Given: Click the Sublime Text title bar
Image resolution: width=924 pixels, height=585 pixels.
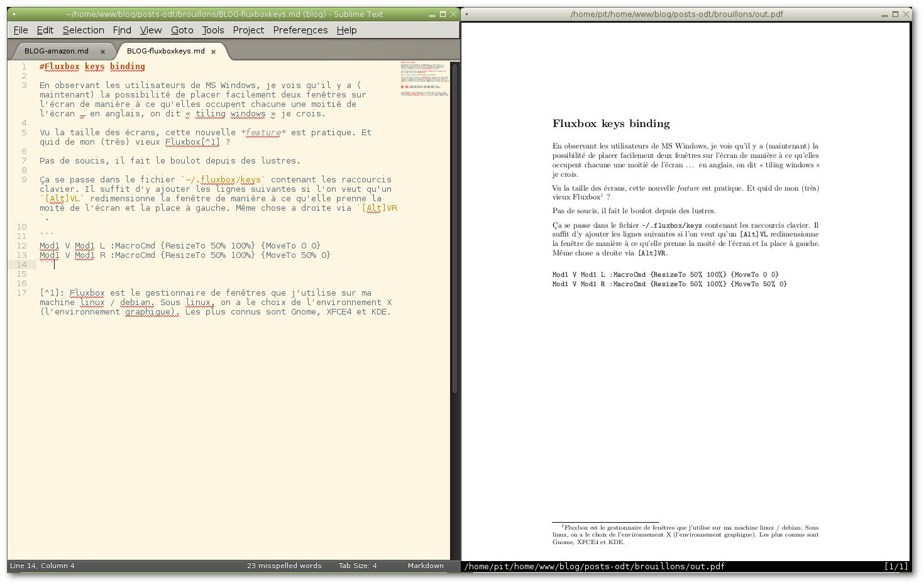Looking at the screenshot, I should [x=224, y=14].
